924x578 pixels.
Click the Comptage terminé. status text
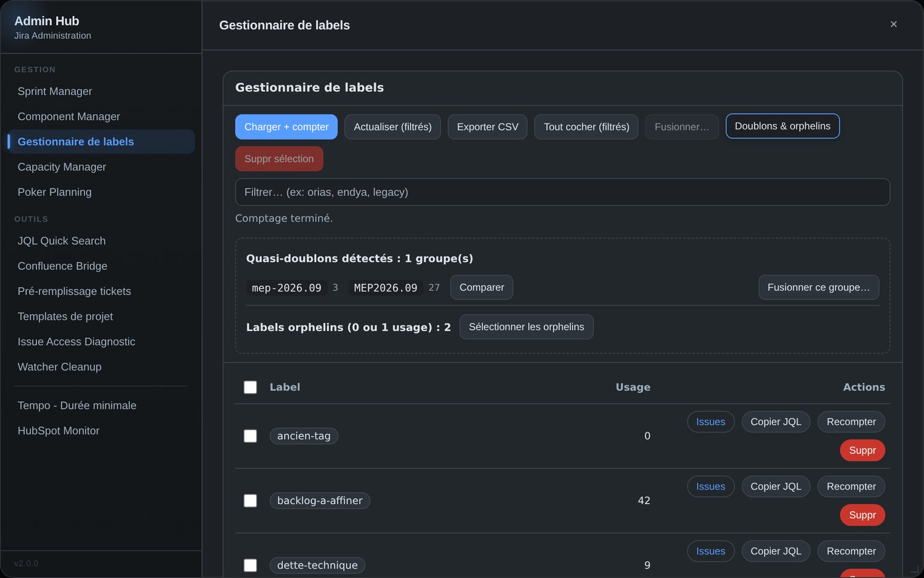(x=284, y=218)
